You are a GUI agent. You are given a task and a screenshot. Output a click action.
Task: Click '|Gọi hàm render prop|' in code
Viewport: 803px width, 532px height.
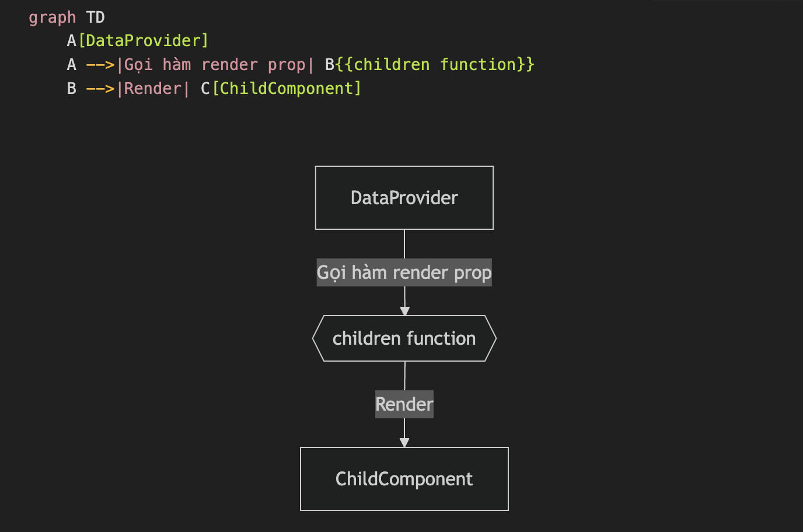215,65
